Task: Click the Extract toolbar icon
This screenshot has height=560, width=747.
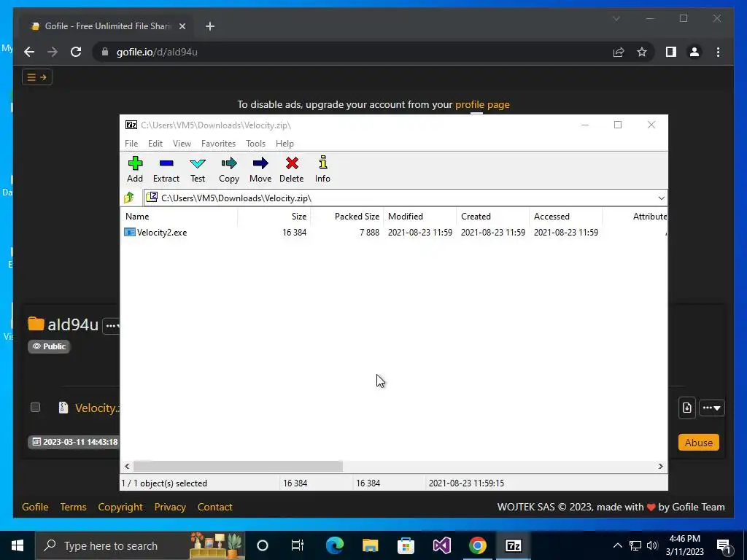Action: tap(166, 169)
